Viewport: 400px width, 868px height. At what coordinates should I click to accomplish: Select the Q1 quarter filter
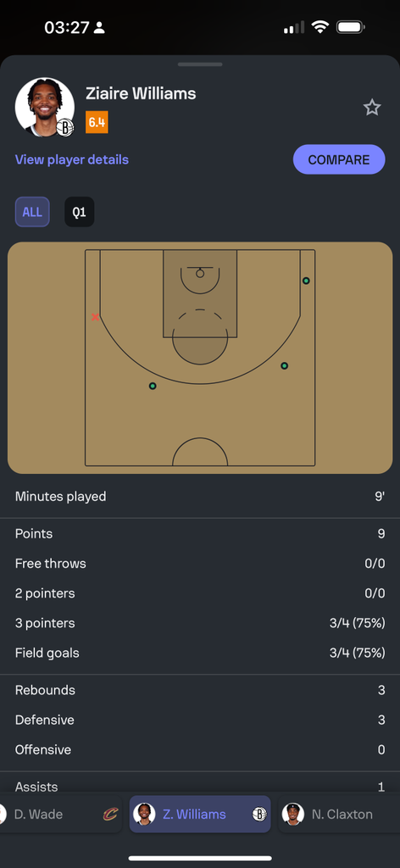pos(79,212)
